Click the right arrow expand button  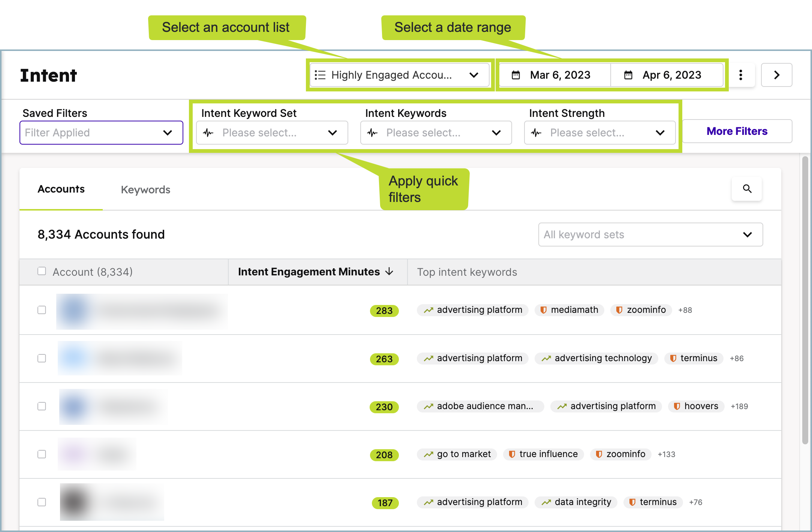click(777, 75)
